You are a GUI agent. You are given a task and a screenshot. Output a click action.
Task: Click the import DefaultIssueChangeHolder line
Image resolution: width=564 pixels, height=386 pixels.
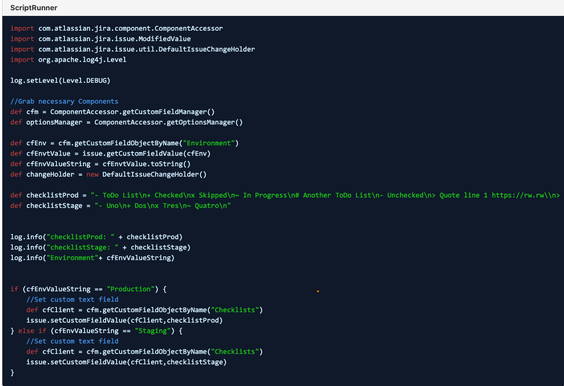tap(132, 49)
